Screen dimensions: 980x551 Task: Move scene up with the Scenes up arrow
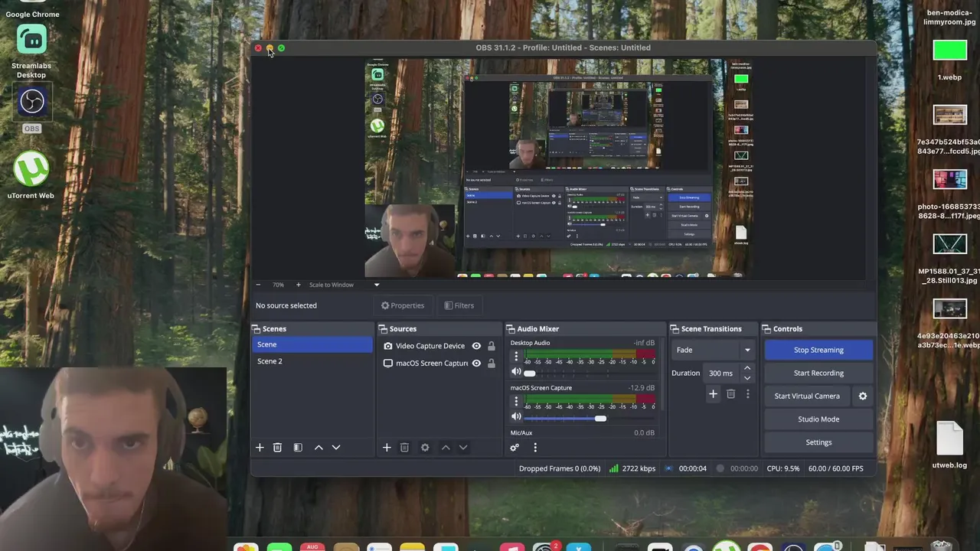[x=318, y=448]
